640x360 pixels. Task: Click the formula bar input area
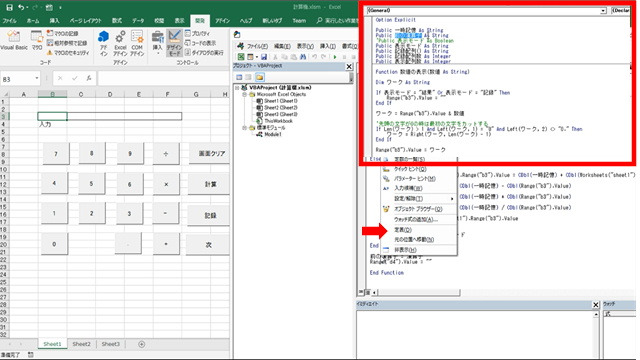click(163, 78)
